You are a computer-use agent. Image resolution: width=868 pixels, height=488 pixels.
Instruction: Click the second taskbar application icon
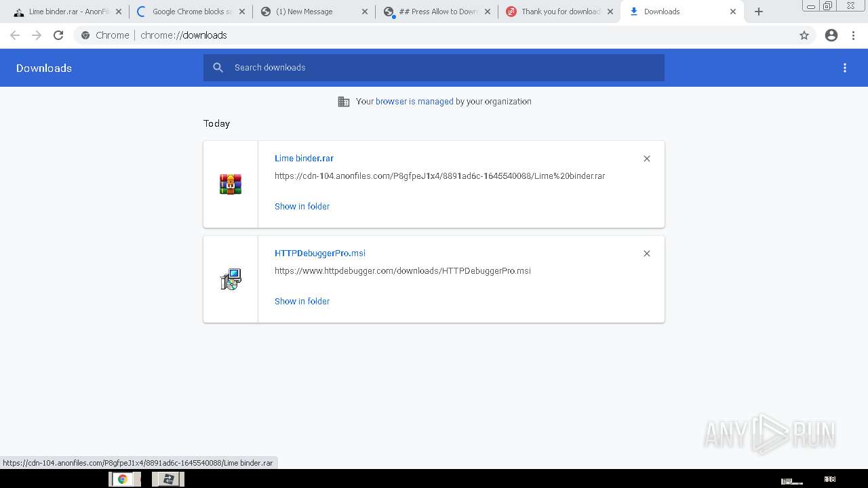coord(168,479)
